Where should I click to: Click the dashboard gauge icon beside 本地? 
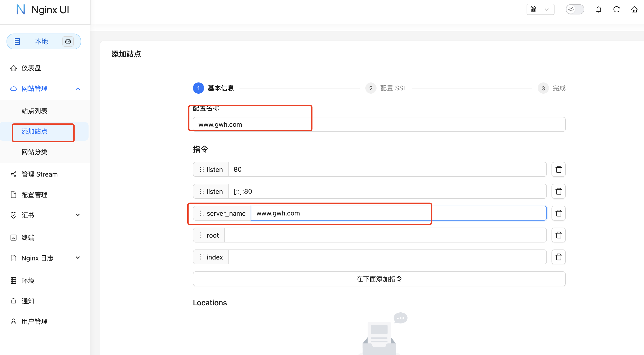68,41
